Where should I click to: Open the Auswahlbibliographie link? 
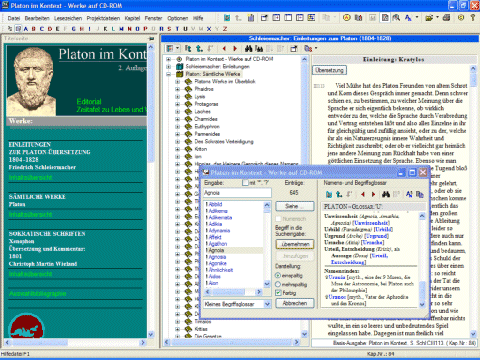click(37, 294)
